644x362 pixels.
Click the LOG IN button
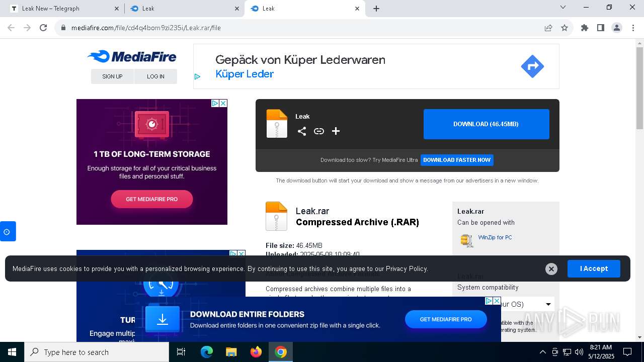(x=155, y=76)
